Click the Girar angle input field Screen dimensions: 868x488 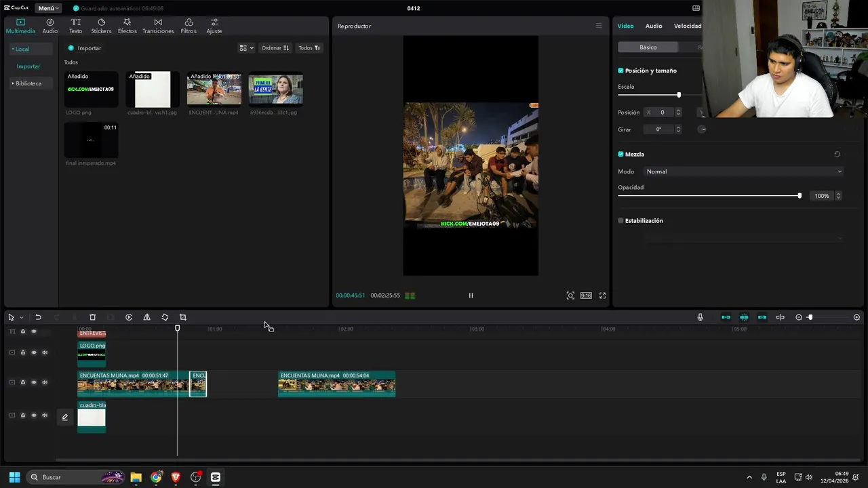click(x=658, y=129)
